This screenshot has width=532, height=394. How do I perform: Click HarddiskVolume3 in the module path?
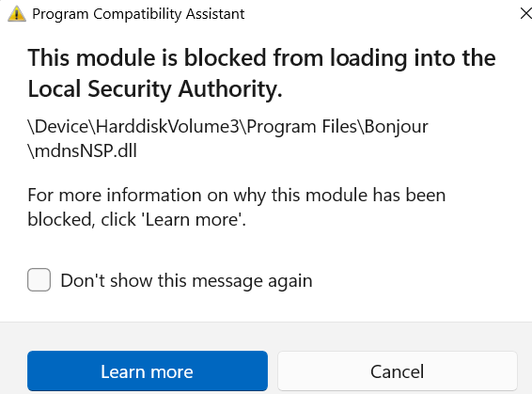click(167, 127)
